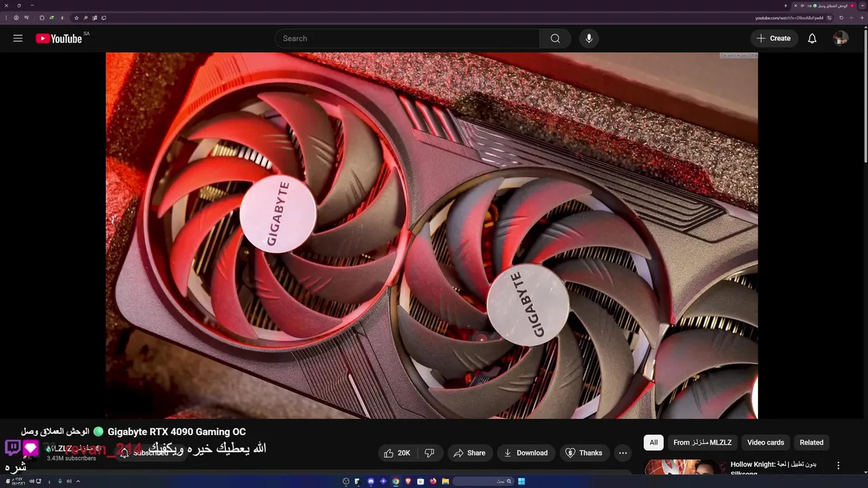The width and height of the screenshot is (868, 488).
Task: Go back in browser history
Action: (x=862, y=18)
